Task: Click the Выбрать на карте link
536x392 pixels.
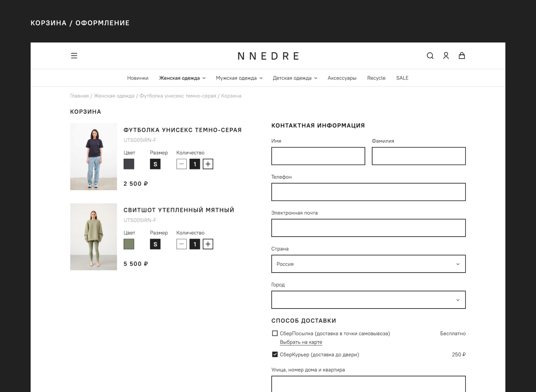Action: (301, 342)
